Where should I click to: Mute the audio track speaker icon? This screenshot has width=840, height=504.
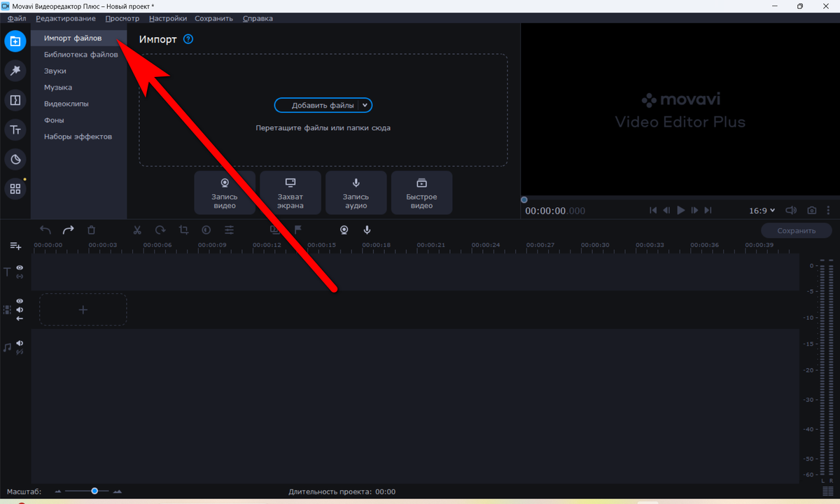19,343
